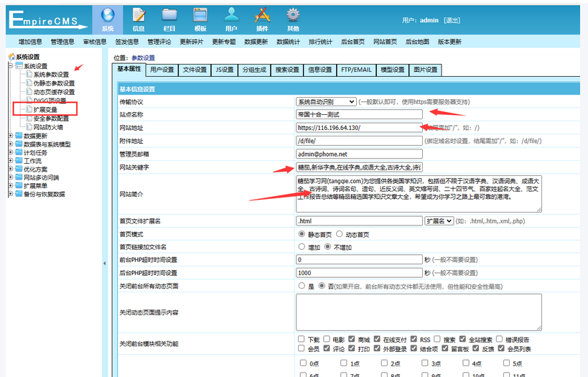Click the folder icon beside 数据表与系统模型

tap(19, 144)
